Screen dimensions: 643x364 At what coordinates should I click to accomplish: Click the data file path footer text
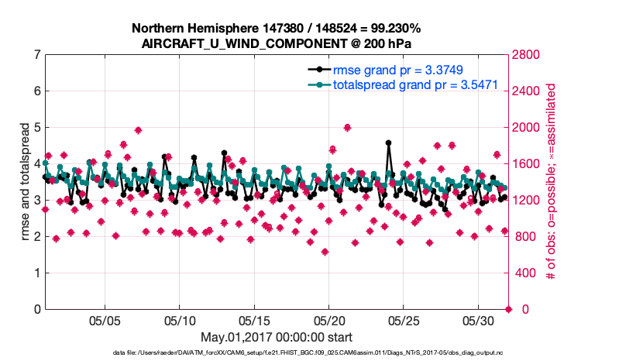pyautogui.click(x=277, y=353)
